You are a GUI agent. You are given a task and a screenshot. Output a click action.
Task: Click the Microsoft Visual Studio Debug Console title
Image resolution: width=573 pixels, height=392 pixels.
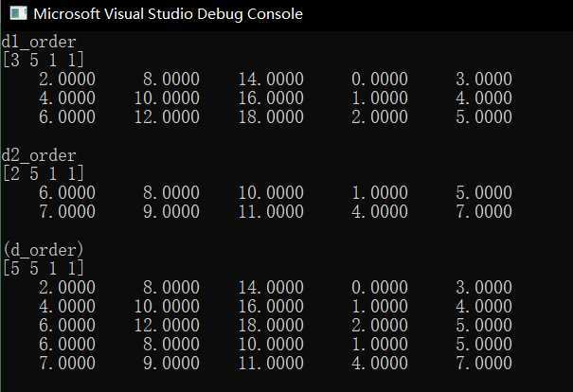click(x=168, y=14)
